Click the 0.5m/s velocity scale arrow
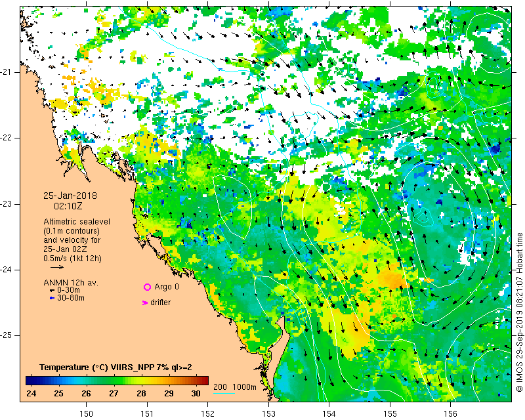Screen dimensions: 525x420 (x=57, y=267)
